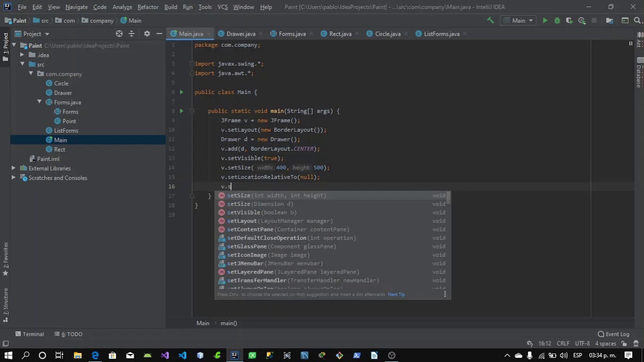The image size is (644, 362).
Task: Start debugging with the green bug icon
Action: (557, 21)
